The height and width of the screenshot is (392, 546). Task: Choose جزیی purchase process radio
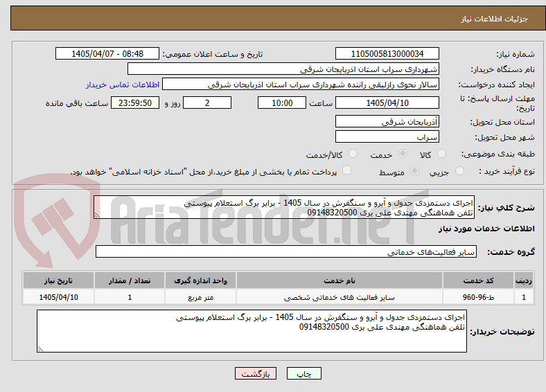[x=459, y=170]
